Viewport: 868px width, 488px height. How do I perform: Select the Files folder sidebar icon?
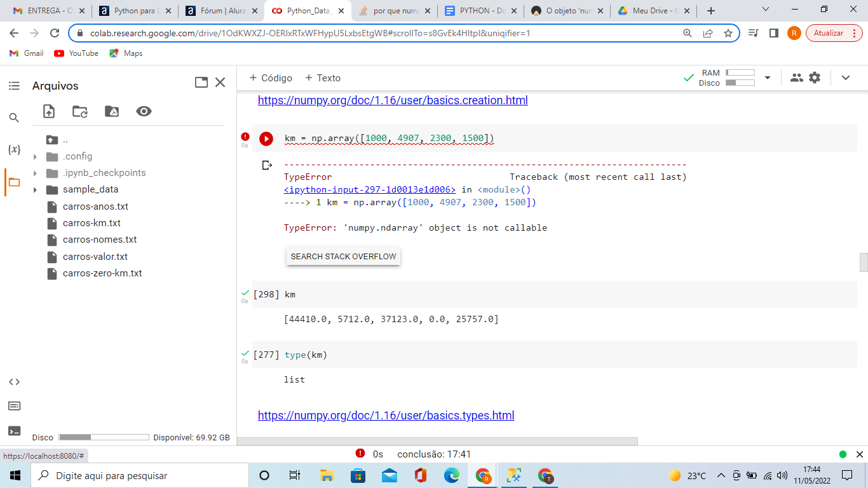14,182
